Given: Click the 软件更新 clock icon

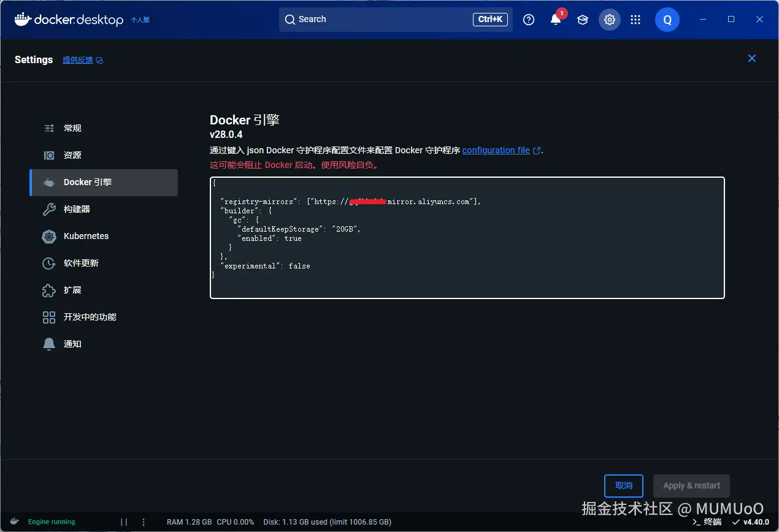Looking at the screenshot, I should 49,263.
